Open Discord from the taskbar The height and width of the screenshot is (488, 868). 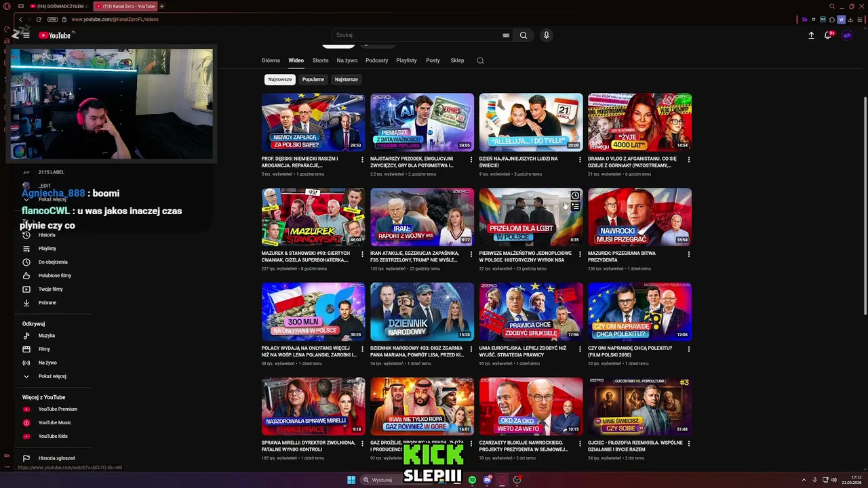click(487, 480)
